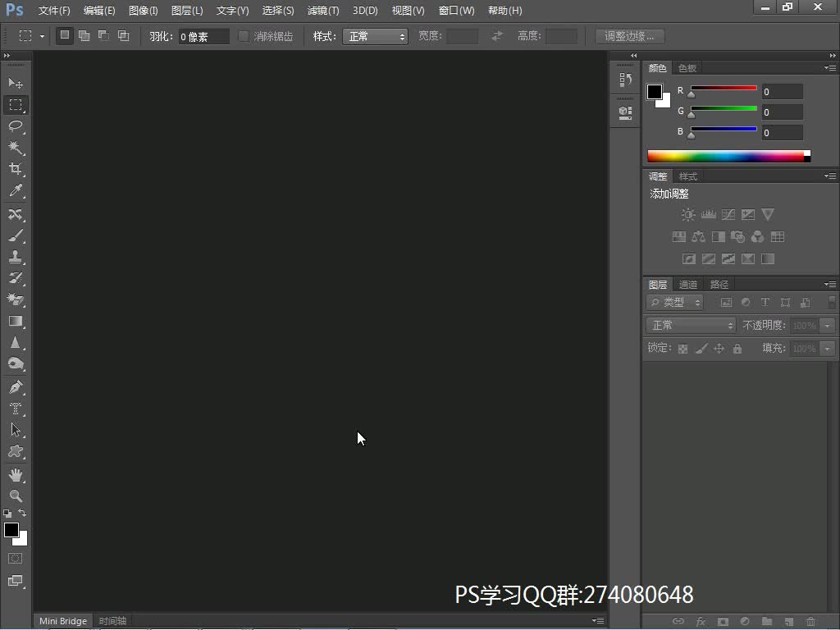Select the Move tool
This screenshot has height=630, width=840.
click(x=16, y=84)
